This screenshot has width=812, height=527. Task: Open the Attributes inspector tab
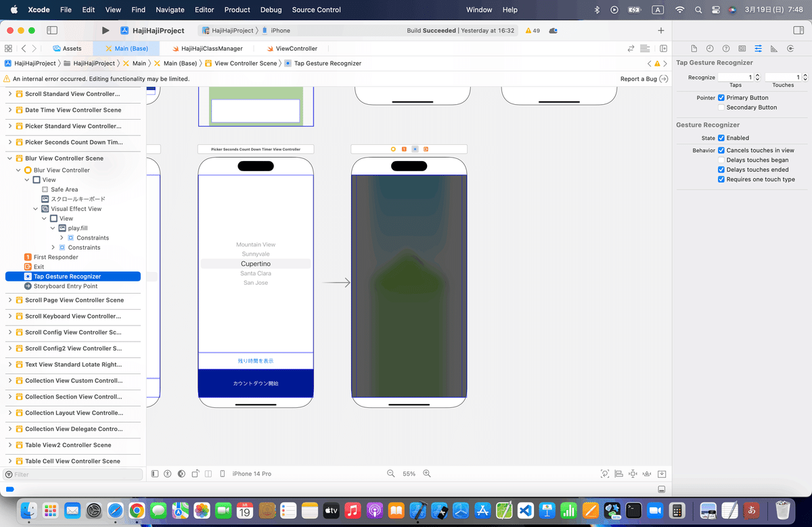pos(759,49)
